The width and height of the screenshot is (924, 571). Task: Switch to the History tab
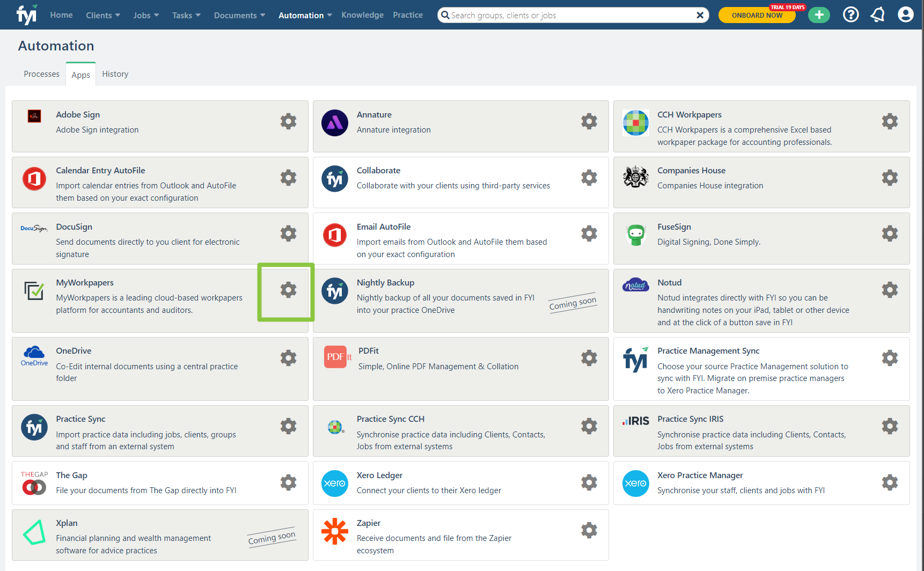pyautogui.click(x=115, y=74)
